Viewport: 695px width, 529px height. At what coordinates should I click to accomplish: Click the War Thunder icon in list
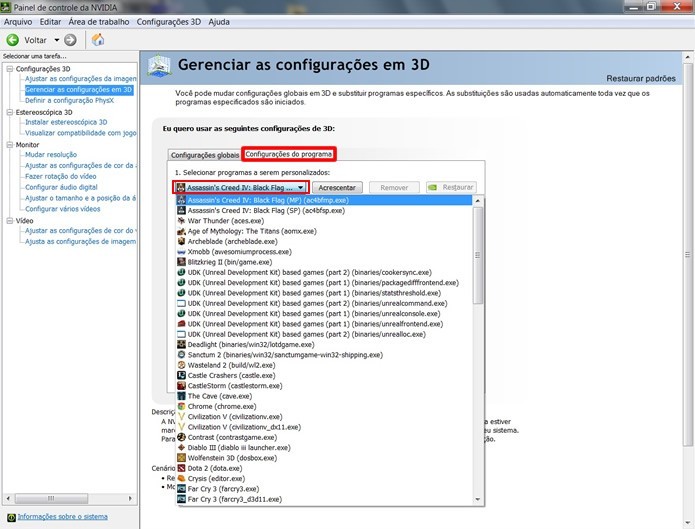(x=181, y=221)
